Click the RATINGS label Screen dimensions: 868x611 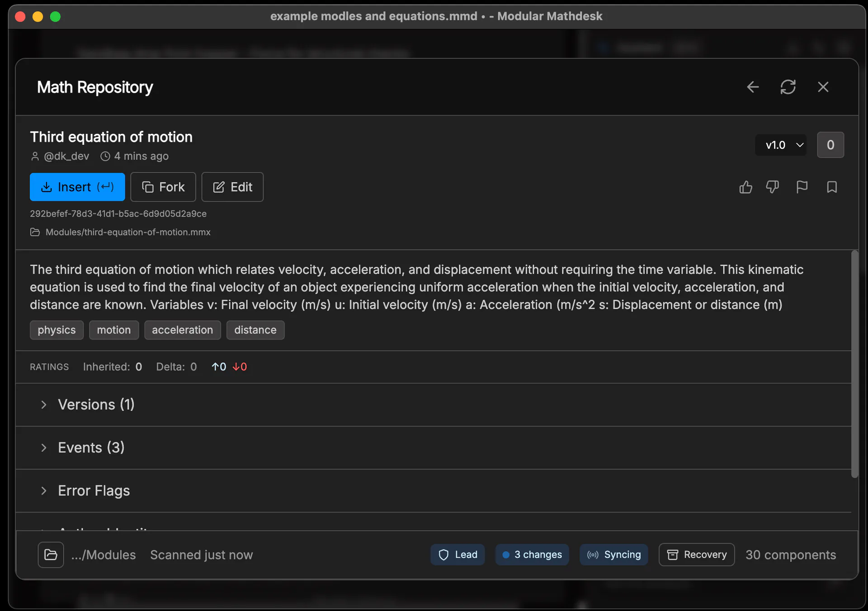tap(49, 367)
